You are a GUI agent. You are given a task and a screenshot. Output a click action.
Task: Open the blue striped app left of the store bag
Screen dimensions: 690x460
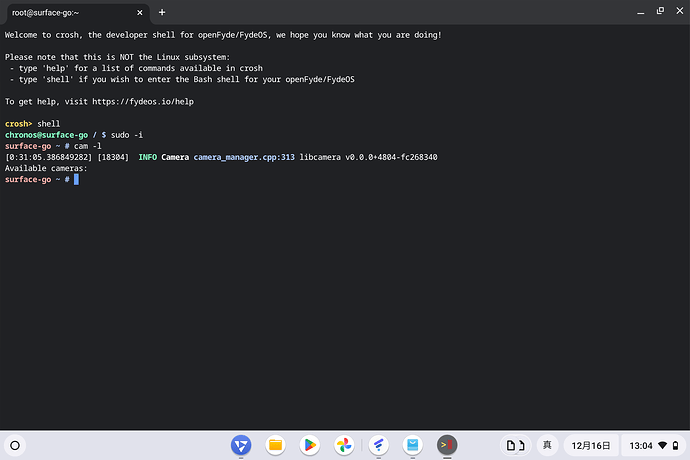coord(378,445)
